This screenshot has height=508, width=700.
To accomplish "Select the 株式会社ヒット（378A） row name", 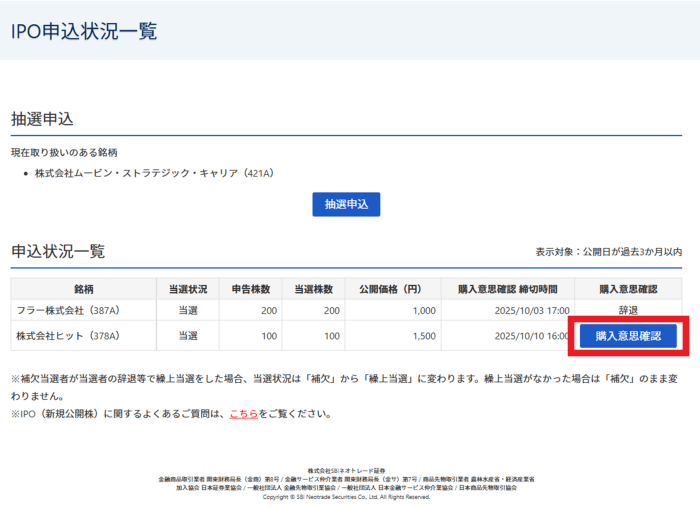I will pos(68,336).
